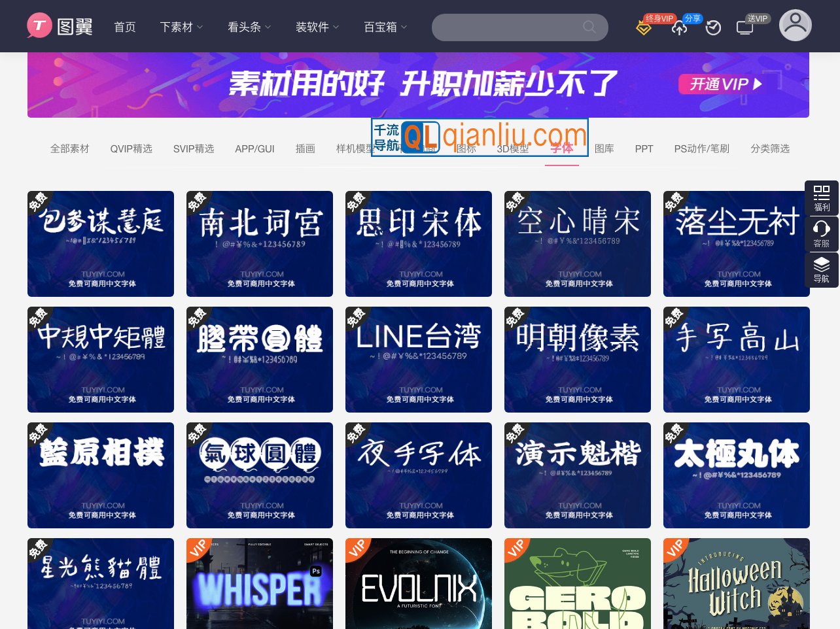Click the sign-in clock-check icon
This screenshot has width=840, height=629.
(x=713, y=28)
